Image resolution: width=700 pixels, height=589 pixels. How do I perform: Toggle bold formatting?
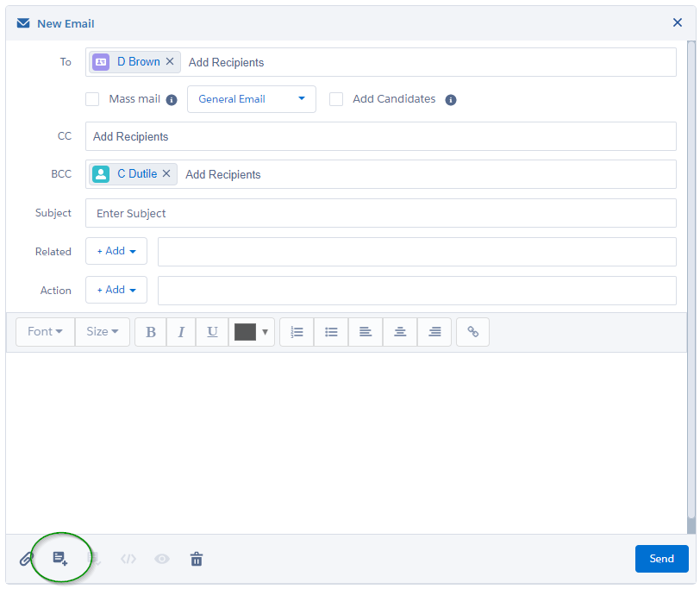pyautogui.click(x=150, y=331)
